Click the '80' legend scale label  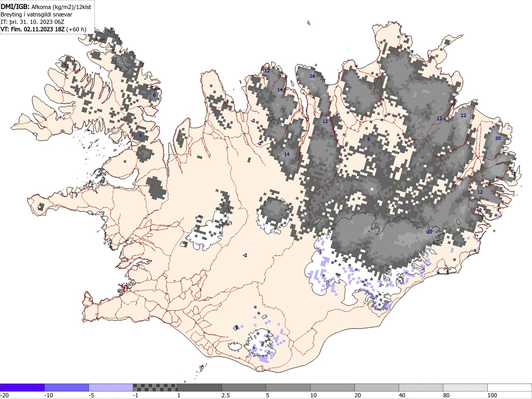(446, 395)
